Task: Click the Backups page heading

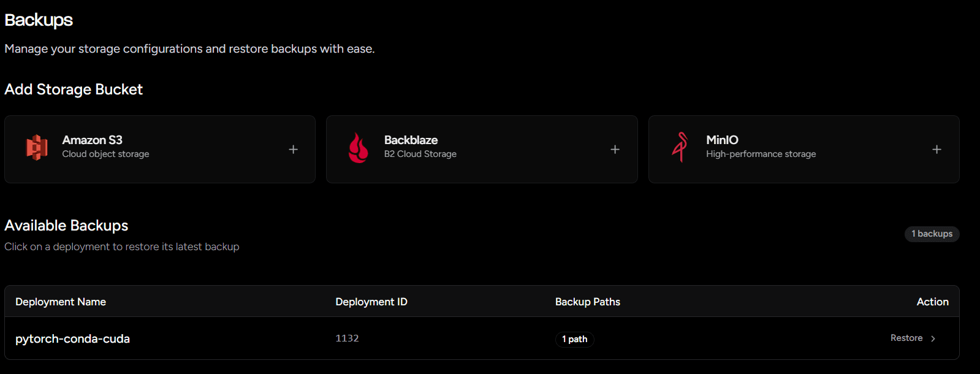Action: 39,20
